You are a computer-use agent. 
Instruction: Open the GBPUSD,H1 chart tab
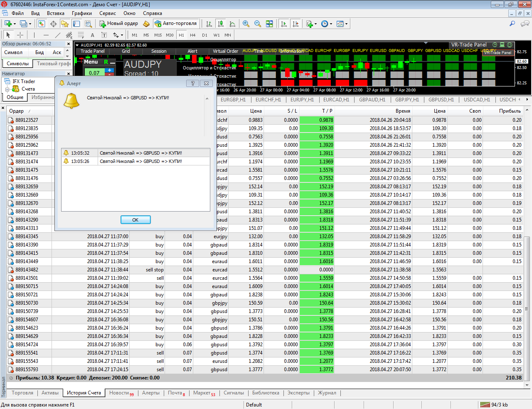tap(441, 100)
